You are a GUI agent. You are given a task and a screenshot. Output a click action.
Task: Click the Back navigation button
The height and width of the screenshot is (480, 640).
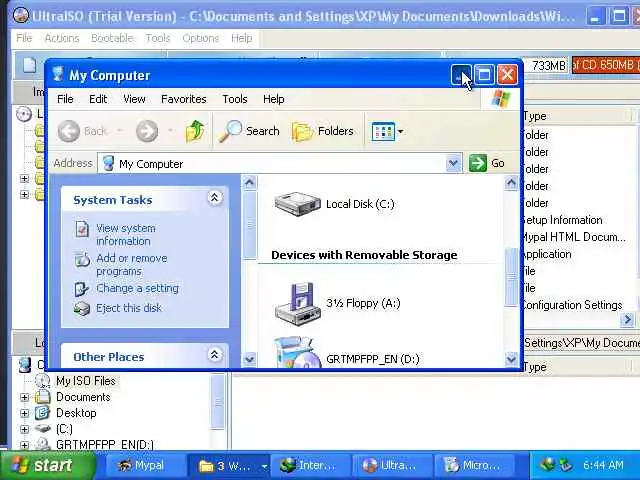[82, 131]
